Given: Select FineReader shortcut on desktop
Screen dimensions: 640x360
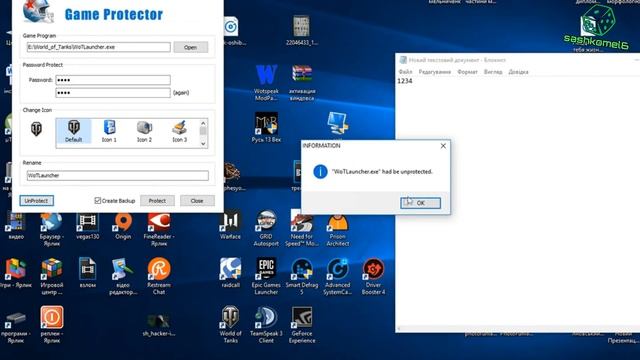Looking at the screenshot, I should pos(159,229).
